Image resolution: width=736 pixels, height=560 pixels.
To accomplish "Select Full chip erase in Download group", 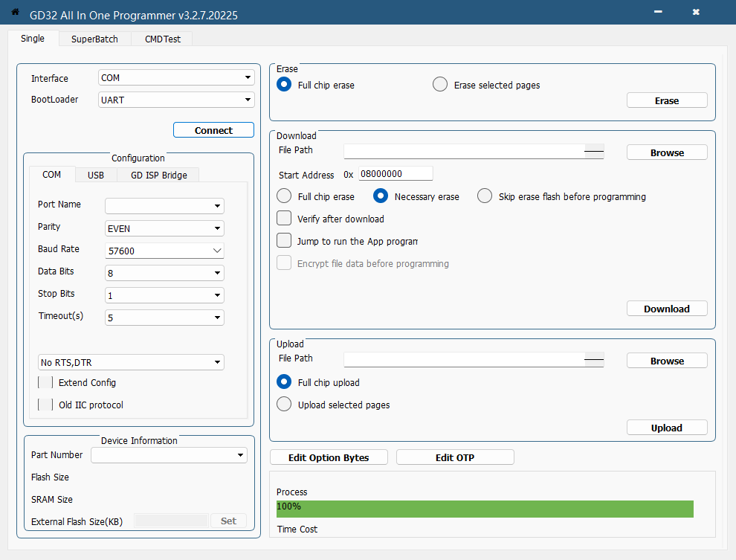I will pos(284,196).
